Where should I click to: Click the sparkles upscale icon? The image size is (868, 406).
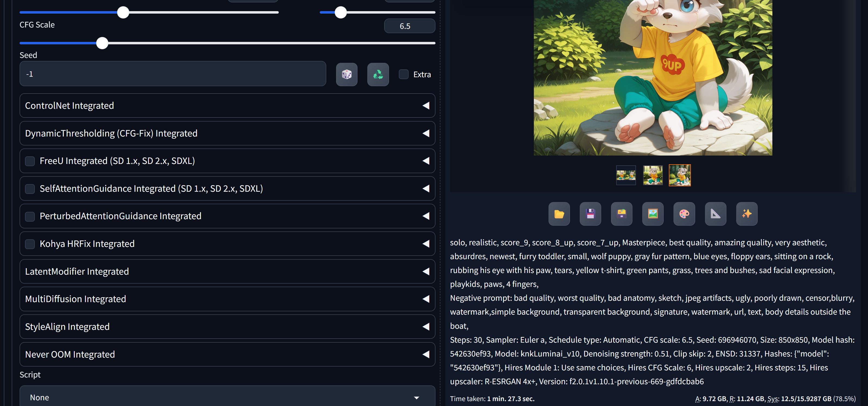tap(747, 214)
